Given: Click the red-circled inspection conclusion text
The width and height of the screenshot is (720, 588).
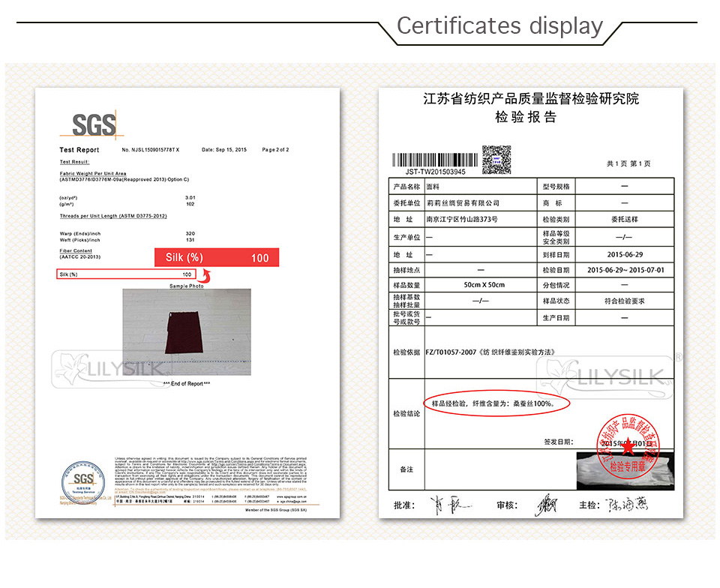Looking at the screenshot, I should (495, 403).
